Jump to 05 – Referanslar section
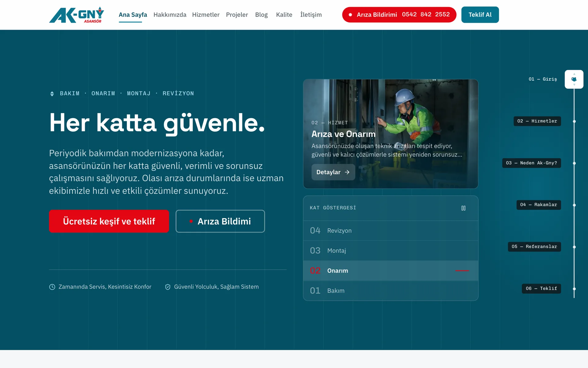The image size is (588, 368). click(534, 247)
